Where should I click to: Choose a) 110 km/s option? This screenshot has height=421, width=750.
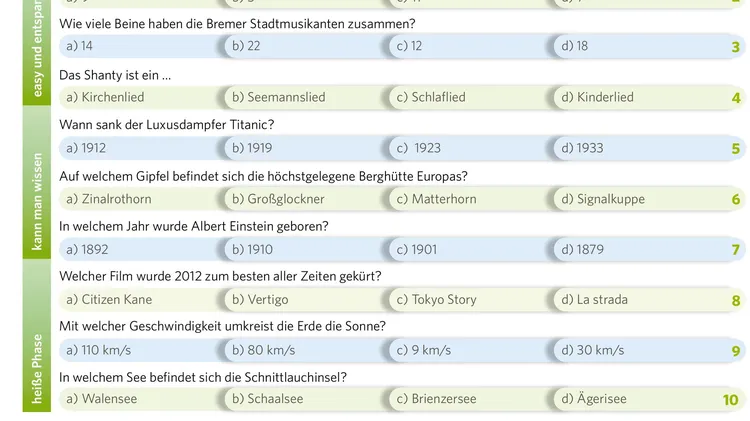click(x=140, y=350)
